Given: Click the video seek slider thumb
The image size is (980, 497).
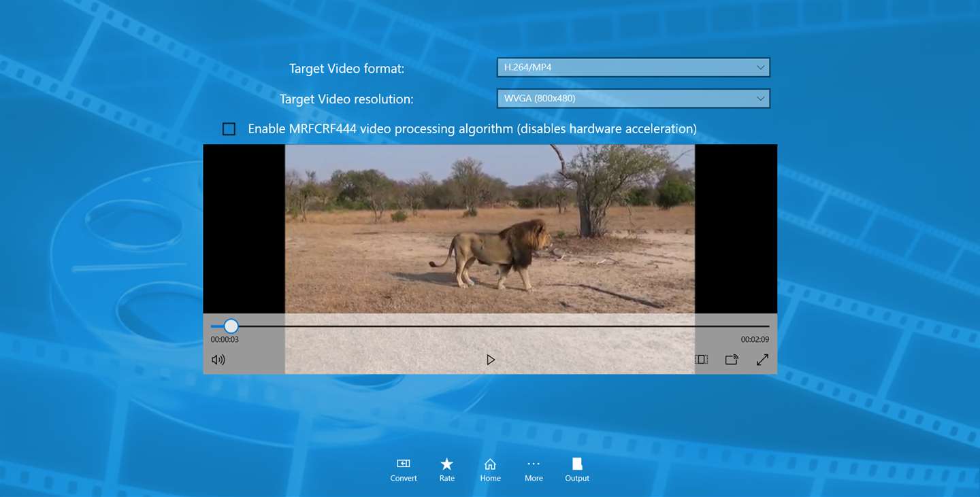Looking at the screenshot, I should click(231, 326).
